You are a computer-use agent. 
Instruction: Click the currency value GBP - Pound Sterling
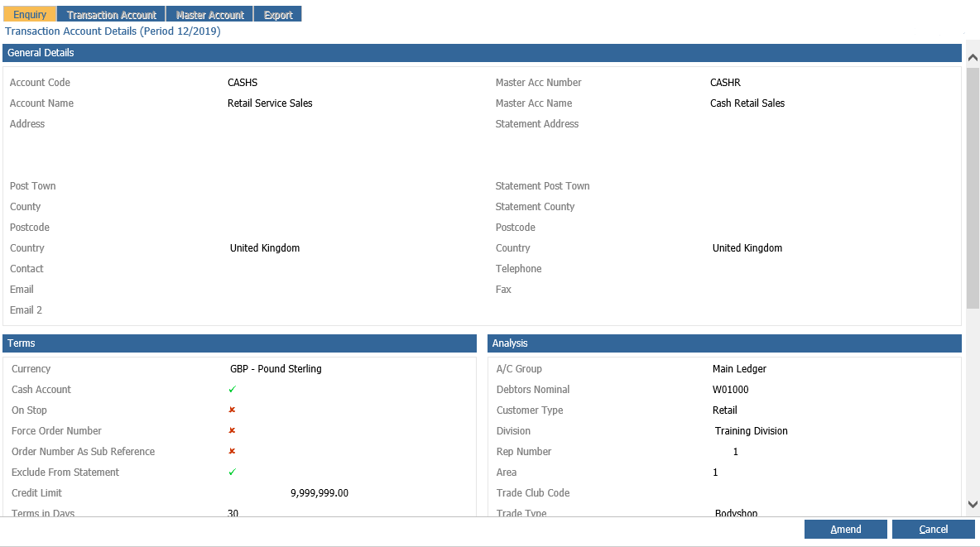(x=276, y=369)
